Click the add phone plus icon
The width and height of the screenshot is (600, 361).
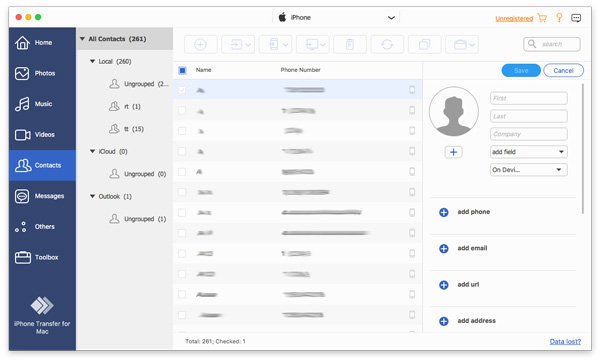coord(443,212)
